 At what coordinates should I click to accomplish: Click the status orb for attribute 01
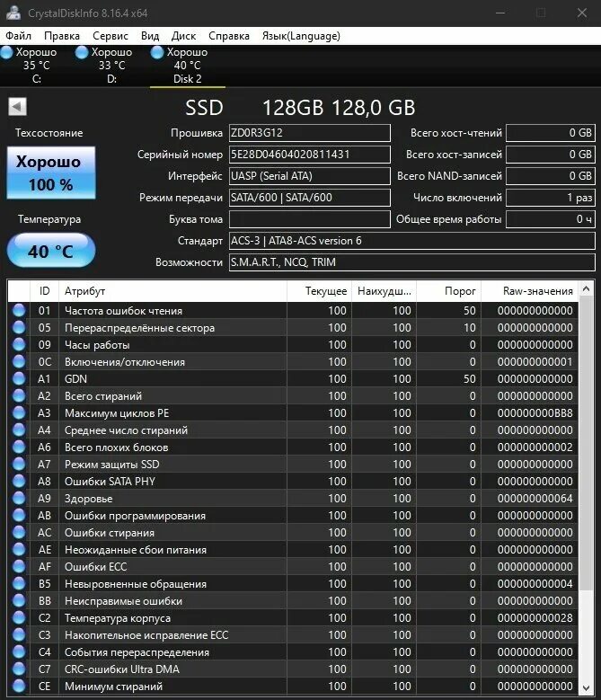click(19, 310)
